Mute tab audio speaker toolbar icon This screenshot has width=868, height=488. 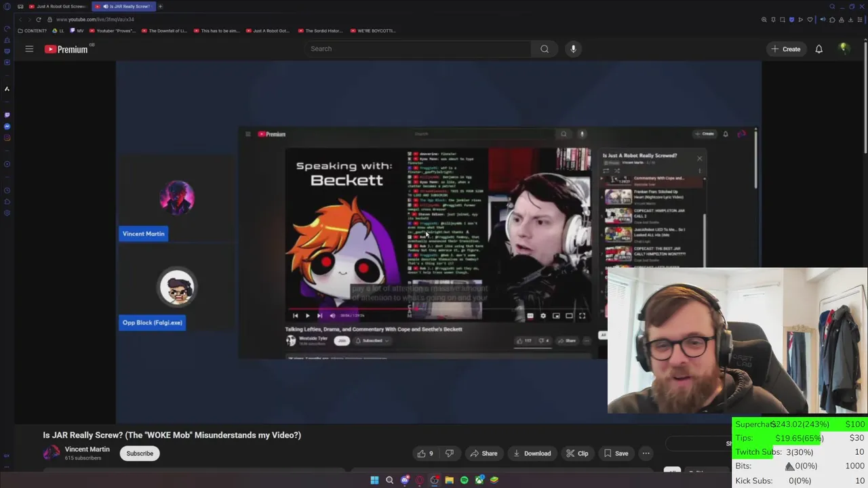tap(823, 20)
